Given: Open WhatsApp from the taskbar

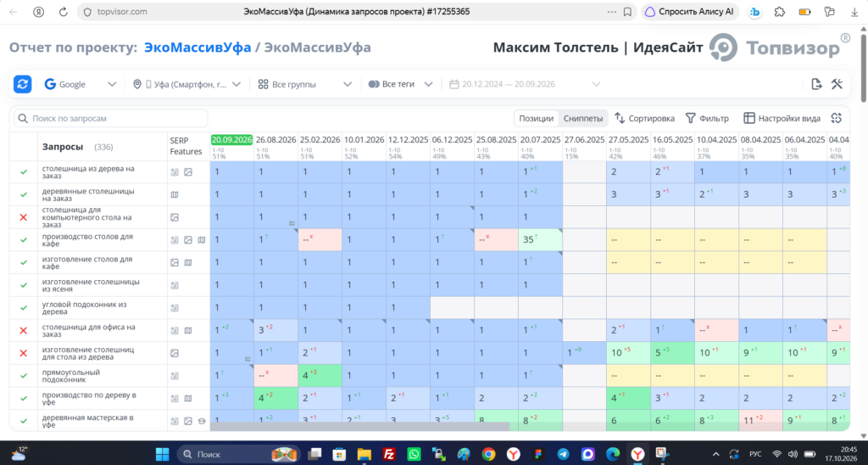Looking at the screenshot, I should tap(414, 454).
